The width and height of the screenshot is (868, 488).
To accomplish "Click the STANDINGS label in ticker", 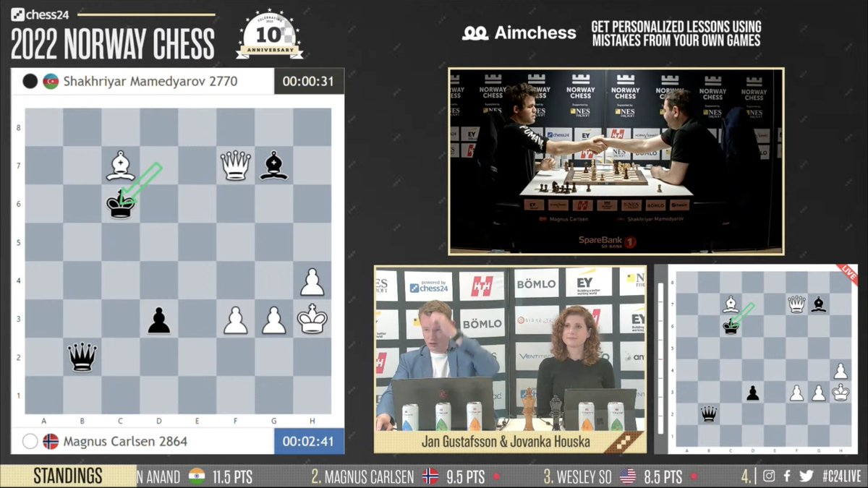I will [68, 476].
